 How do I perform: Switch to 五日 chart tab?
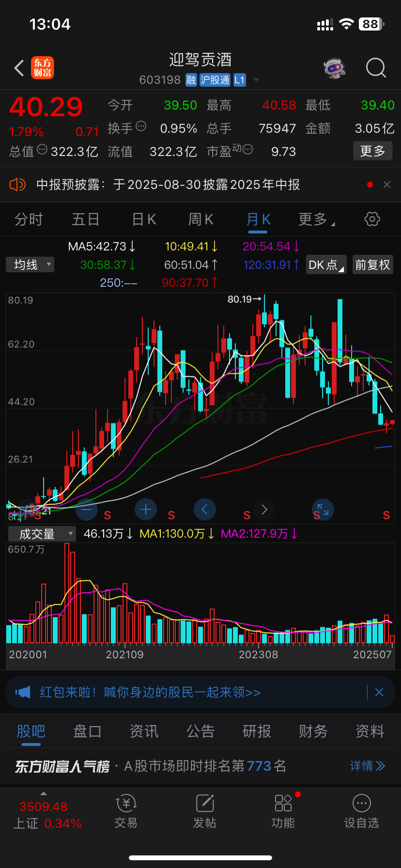[x=86, y=219]
